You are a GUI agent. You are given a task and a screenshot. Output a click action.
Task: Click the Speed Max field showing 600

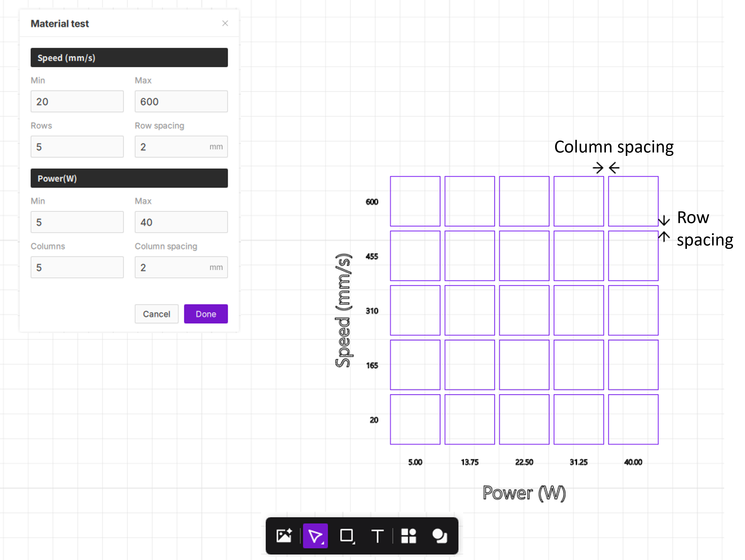point(181,101)
